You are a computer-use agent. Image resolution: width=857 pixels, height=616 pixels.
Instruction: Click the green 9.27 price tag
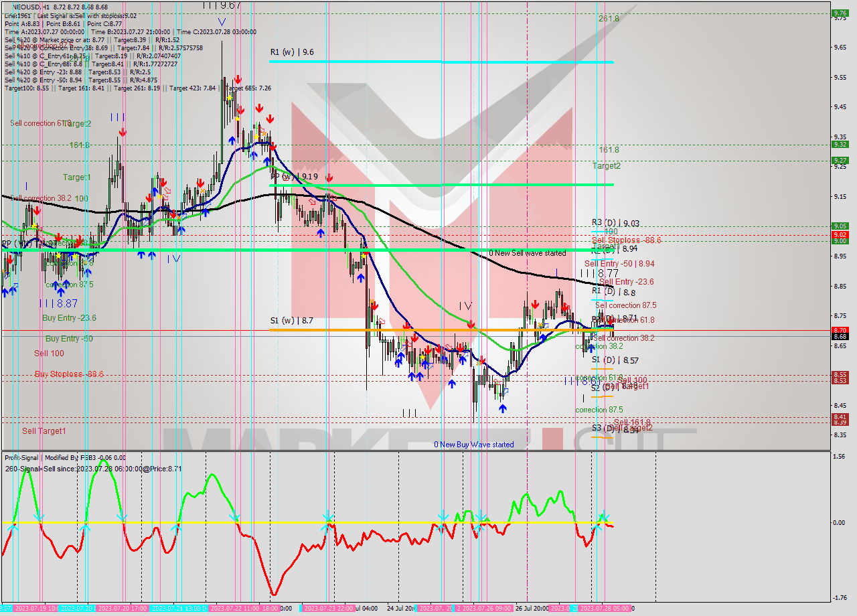(x=840, y=160)
